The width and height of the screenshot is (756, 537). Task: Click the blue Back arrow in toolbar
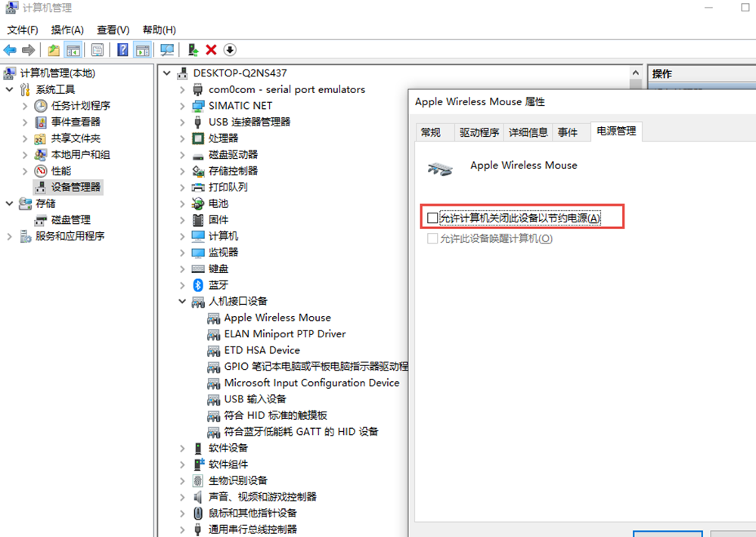click(x=10, y=50)
